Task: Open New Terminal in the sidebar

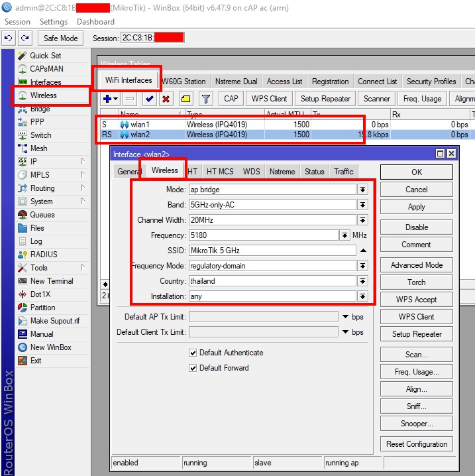Action: tap(52, 281)
